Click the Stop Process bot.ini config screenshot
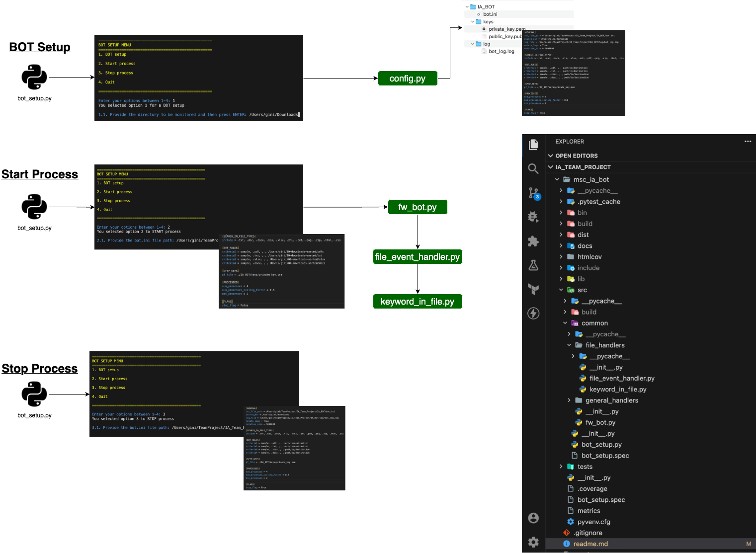 (294, 448)
